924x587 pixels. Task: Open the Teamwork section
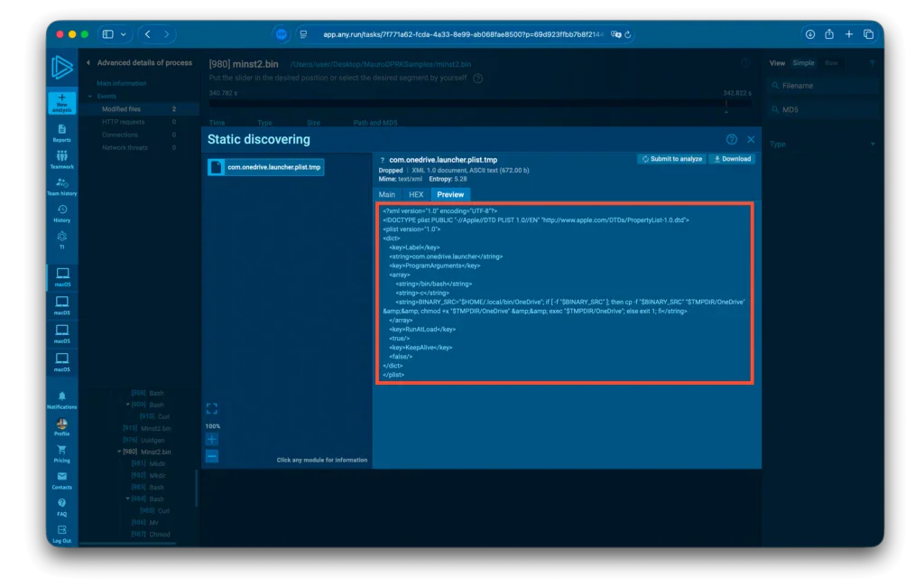tap(61, 161)
